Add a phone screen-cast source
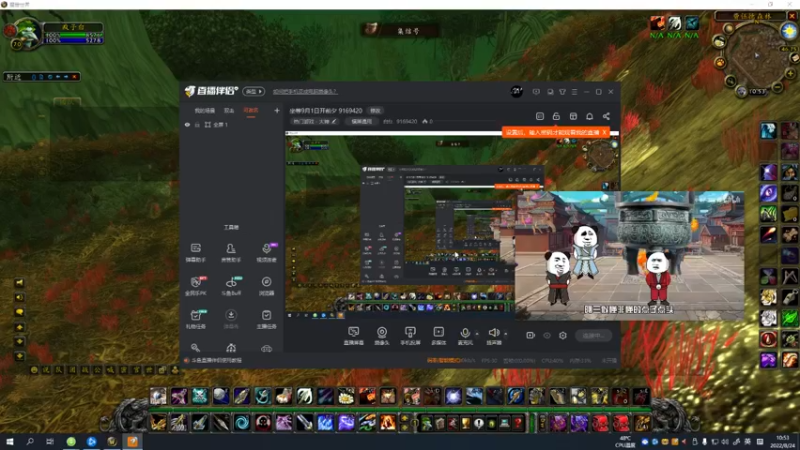Viewport: 800px width, 450px height. pyautogui.click(x=410, y=336)
